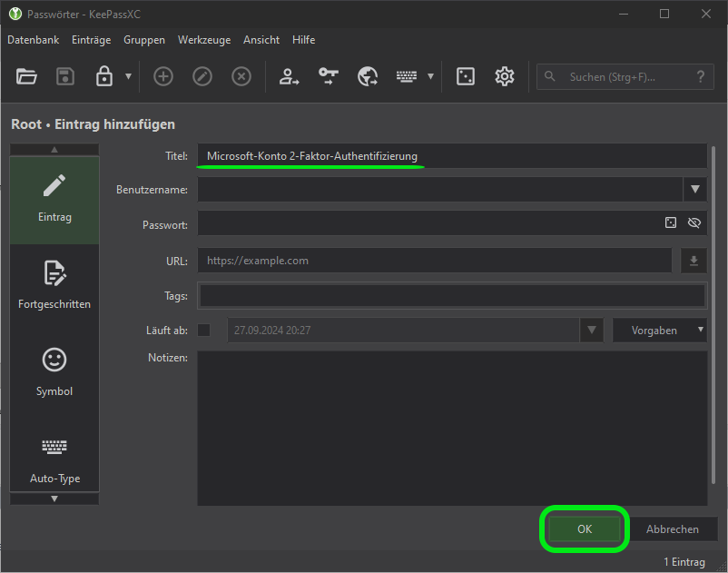Open the Vorgaben presets dropdown
Viewport: 728px width, 573px height.
coord(660,331)
